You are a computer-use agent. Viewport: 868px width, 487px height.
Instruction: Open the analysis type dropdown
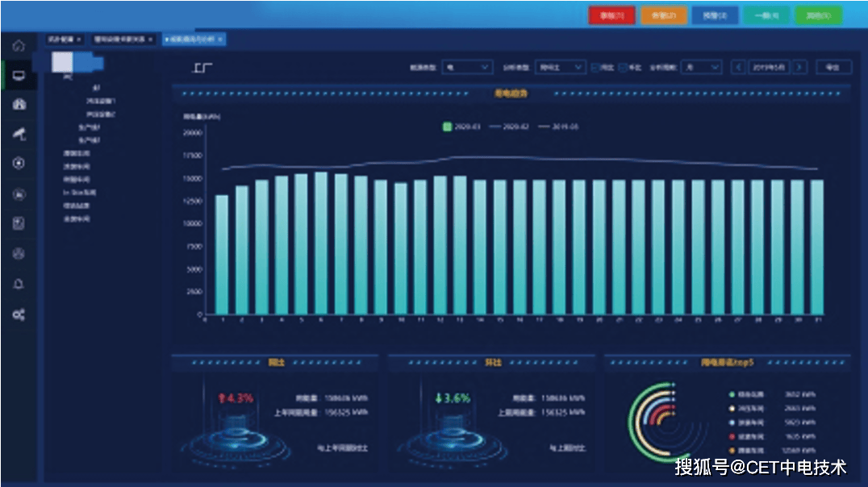(x=561, y=68)
